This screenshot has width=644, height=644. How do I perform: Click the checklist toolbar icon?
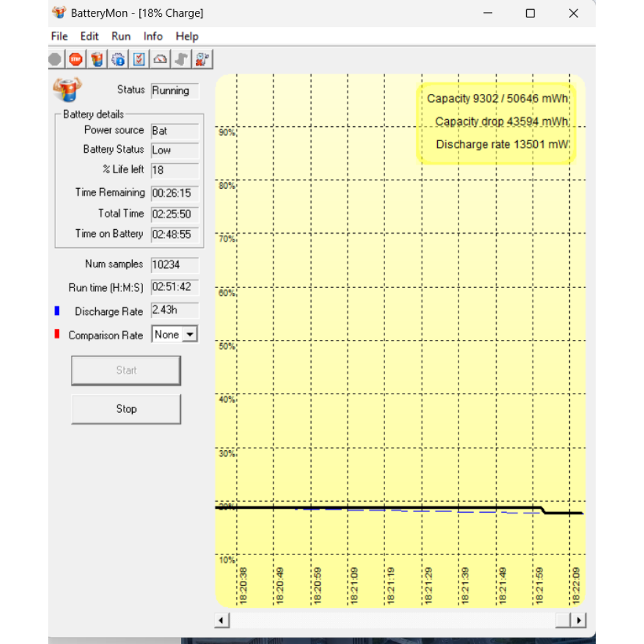[x=138, y=60]
